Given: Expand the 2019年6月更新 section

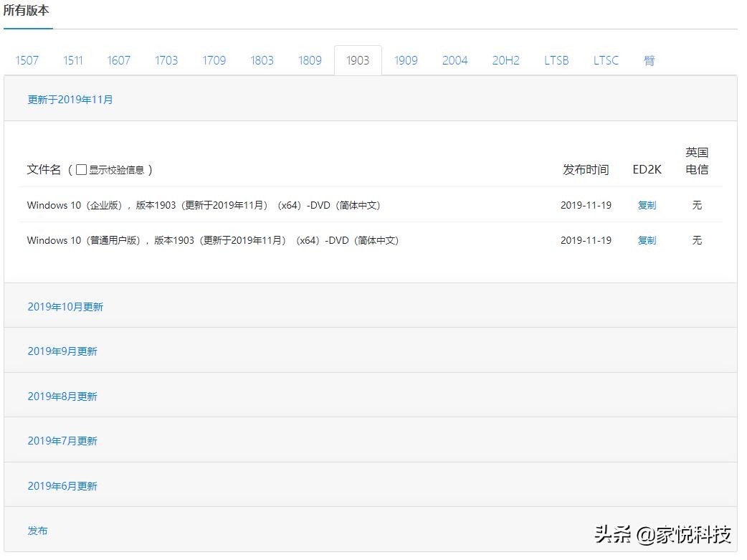Looking at the screenshot, I should 62,486.
